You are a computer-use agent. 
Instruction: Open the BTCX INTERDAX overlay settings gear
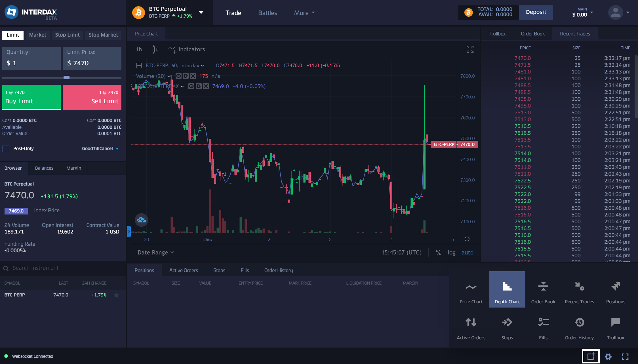tap(199, 86)
